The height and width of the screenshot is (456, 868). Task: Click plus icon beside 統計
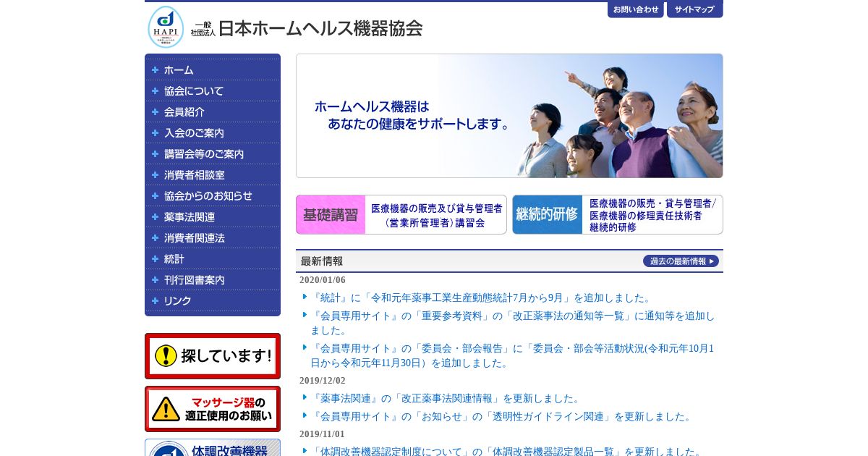[155, 259]
